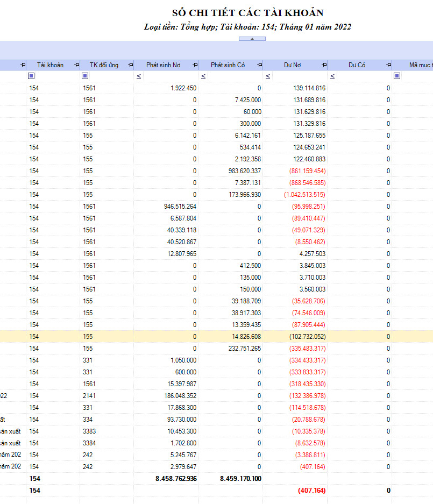Click the Dư Nợ column header
This screenshot has height=504, width=433.
(292, 65)
